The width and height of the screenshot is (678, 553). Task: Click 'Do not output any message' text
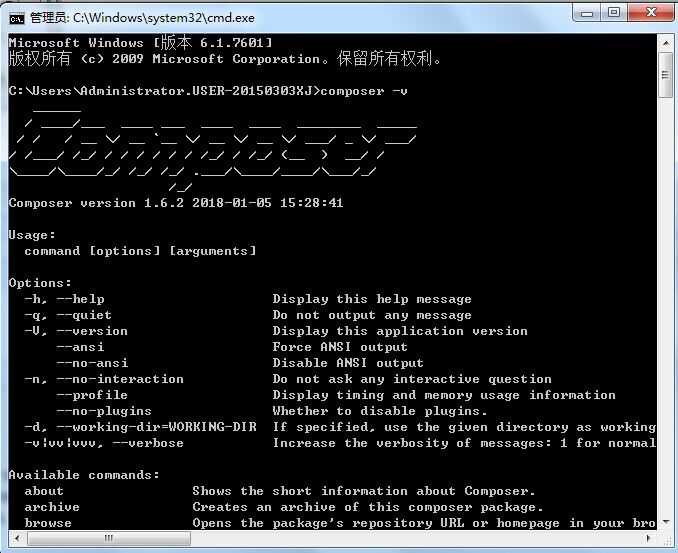click(372, 315)
